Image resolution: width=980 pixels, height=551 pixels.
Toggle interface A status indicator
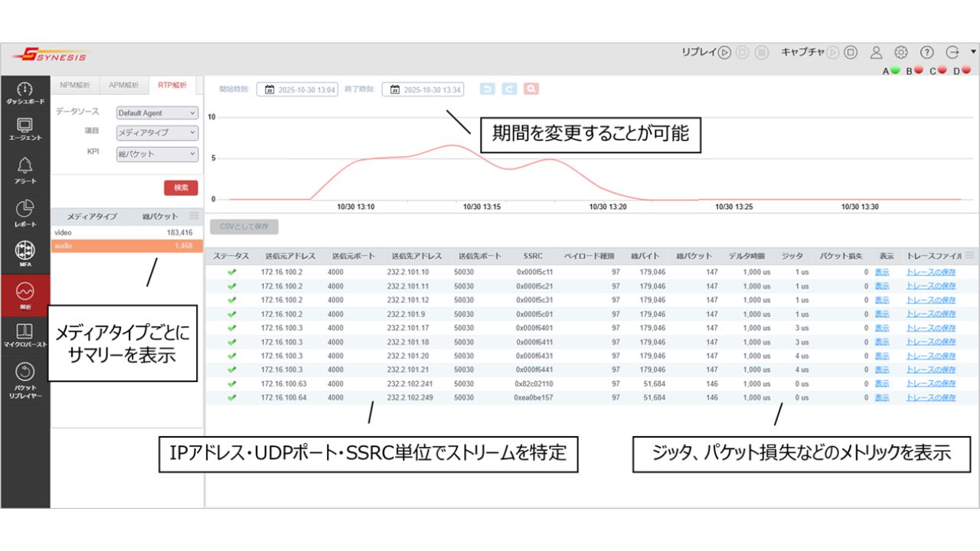tap(894, 68)
